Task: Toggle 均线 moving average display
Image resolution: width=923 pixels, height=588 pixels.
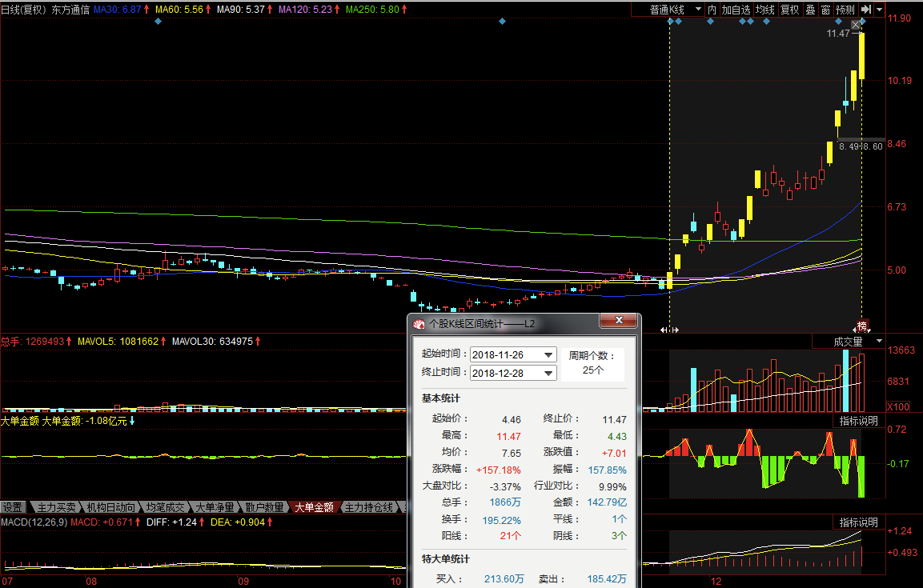Action: pos(765,10)
